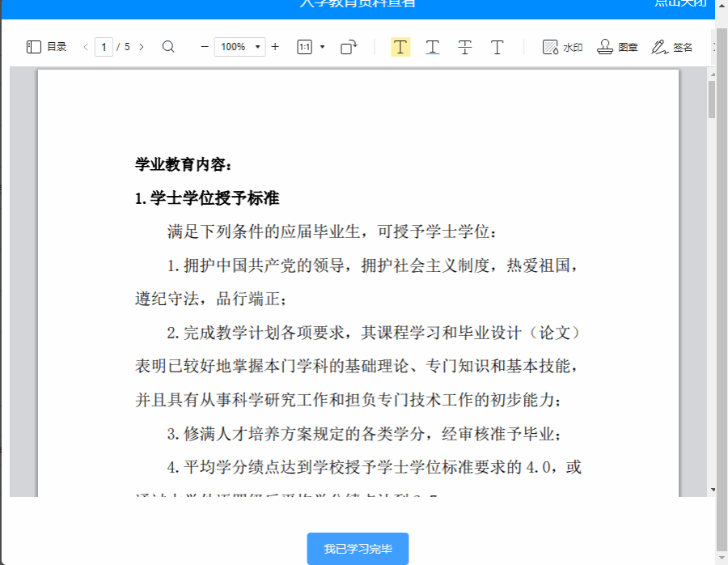Screen dimensions: 728x565
Task: Click the 我已学习完毕 button
Action: tap(358, 549)
